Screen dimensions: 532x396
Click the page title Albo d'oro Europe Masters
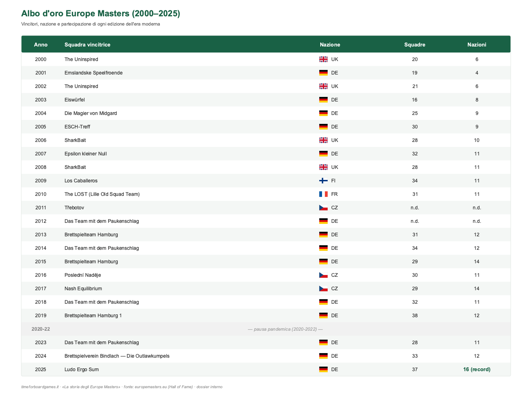101,13
